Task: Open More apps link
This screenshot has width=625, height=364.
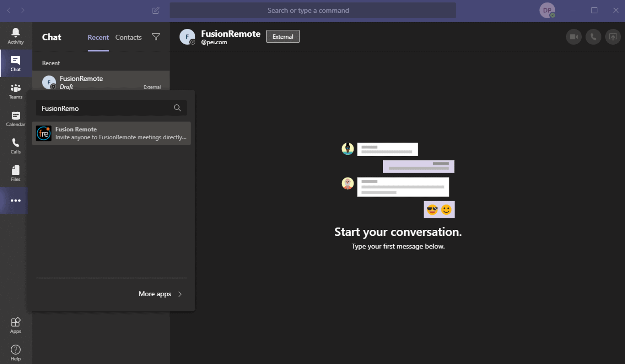Action: [155, 294]
